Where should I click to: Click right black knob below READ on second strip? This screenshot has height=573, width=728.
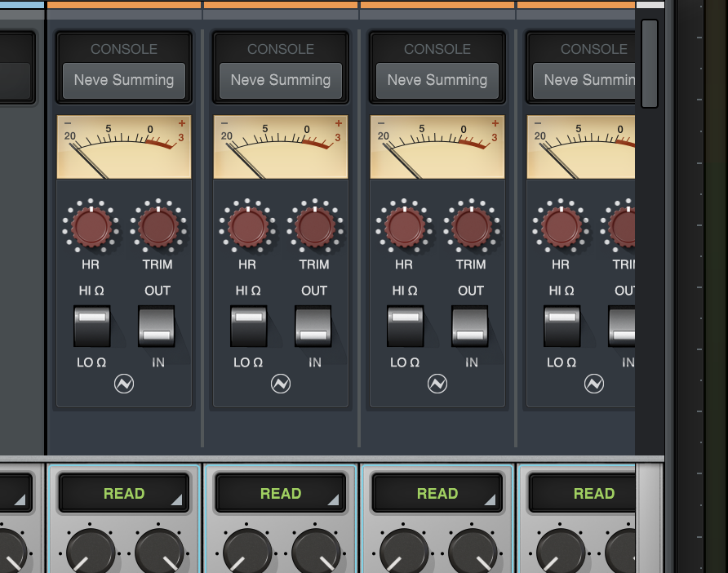(x=316, y=552)
